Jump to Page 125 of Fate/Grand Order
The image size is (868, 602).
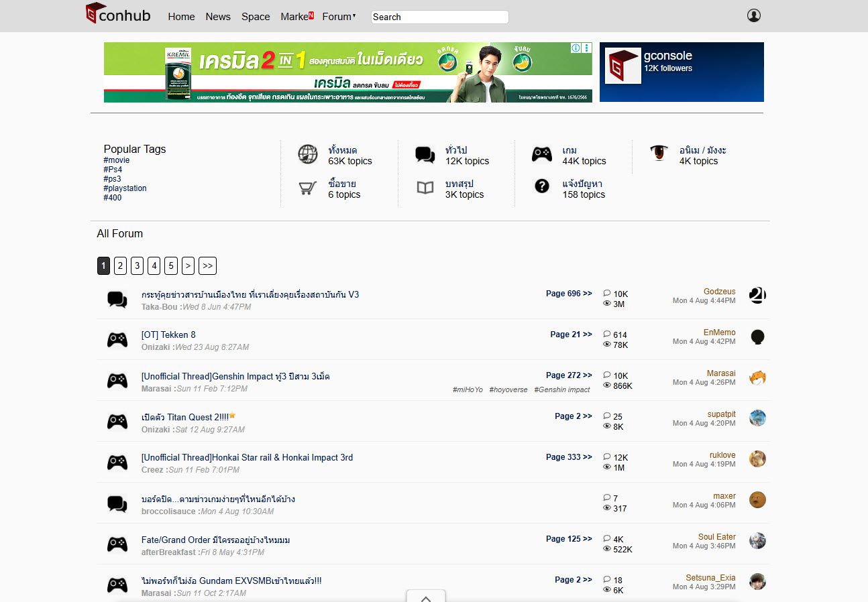pyautogui.click(x=569, y=539)
